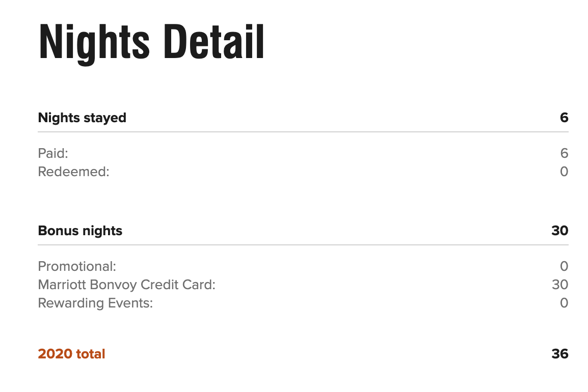Click the orange 2020 total label

(x=71, y=354)
